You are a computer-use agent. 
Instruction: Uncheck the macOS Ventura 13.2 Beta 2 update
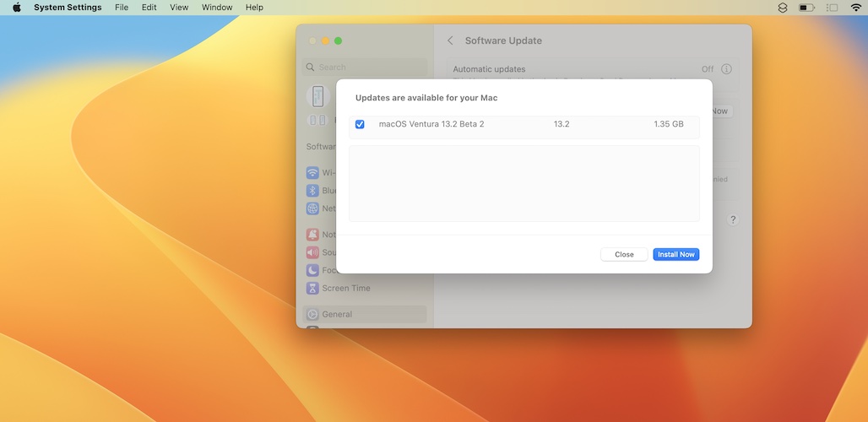360,124
